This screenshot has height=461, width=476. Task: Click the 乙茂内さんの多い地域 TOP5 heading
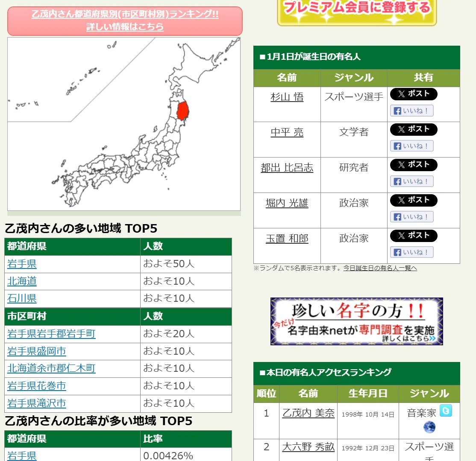[x=81, y=228]
